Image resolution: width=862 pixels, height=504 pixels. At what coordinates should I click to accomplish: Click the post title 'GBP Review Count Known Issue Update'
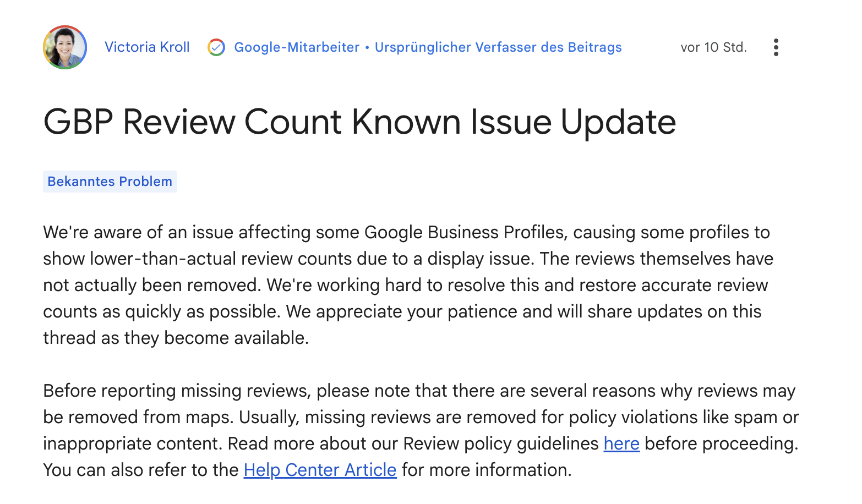point(360,122)
